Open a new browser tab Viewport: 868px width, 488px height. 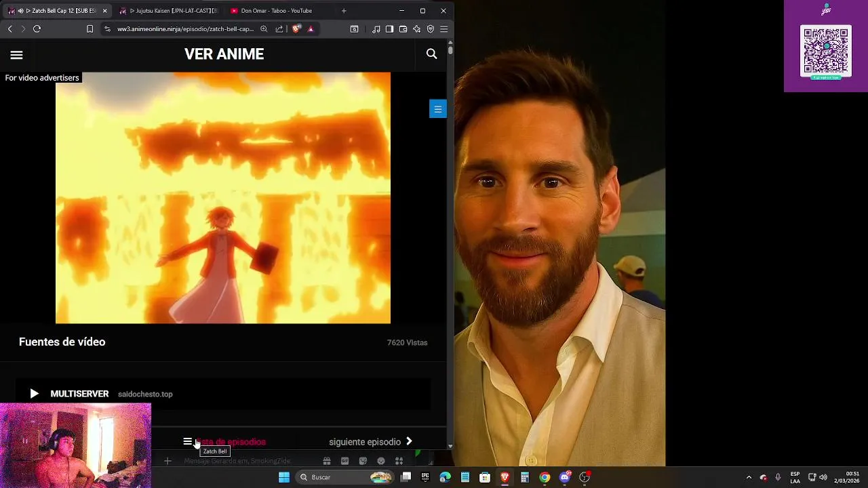pos(344,11)
